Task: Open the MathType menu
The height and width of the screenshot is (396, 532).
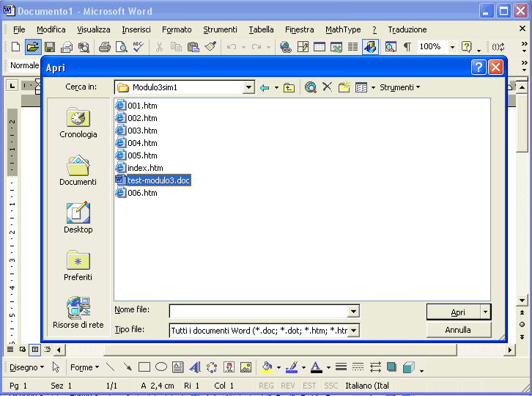Action: point(343,29)
